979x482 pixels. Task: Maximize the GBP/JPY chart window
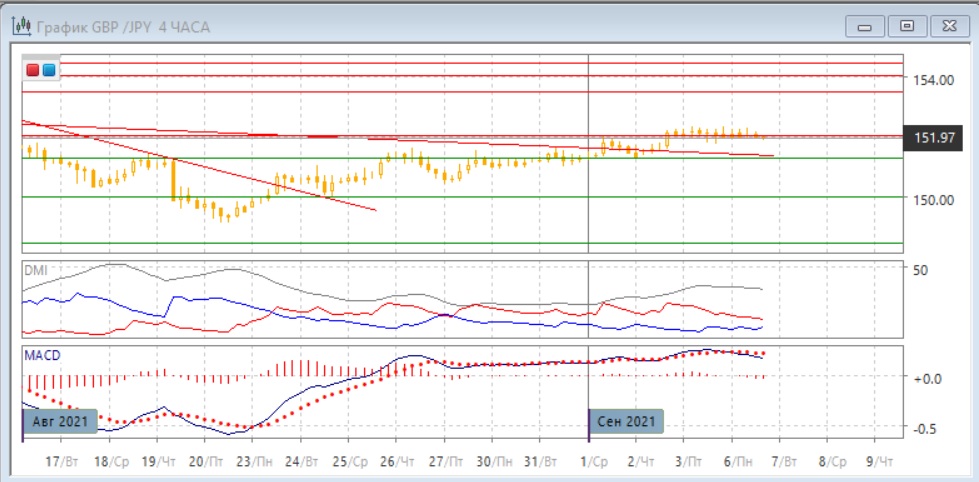click(907, 26)
